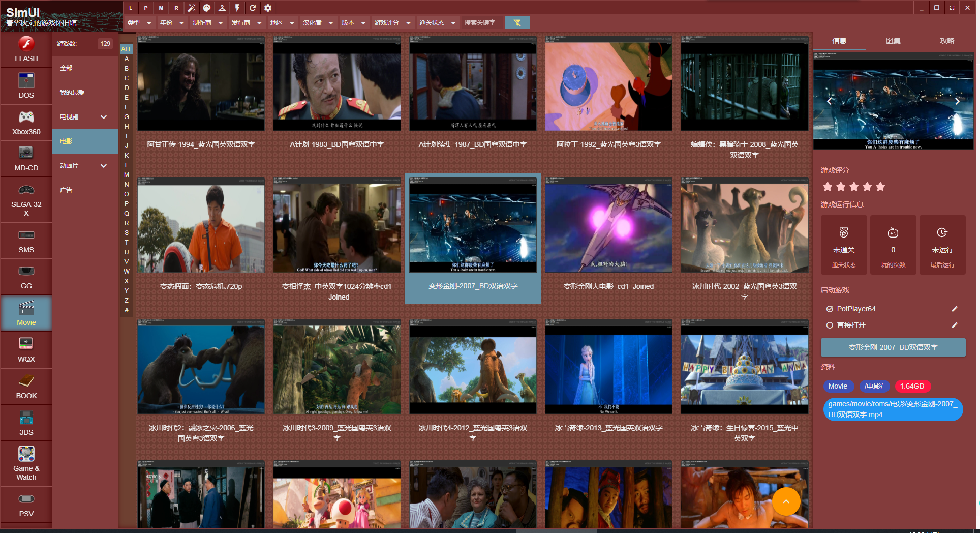Screen dimensions: 980x533
Task: Toggle the L layout button
Action: pos(131,8)
